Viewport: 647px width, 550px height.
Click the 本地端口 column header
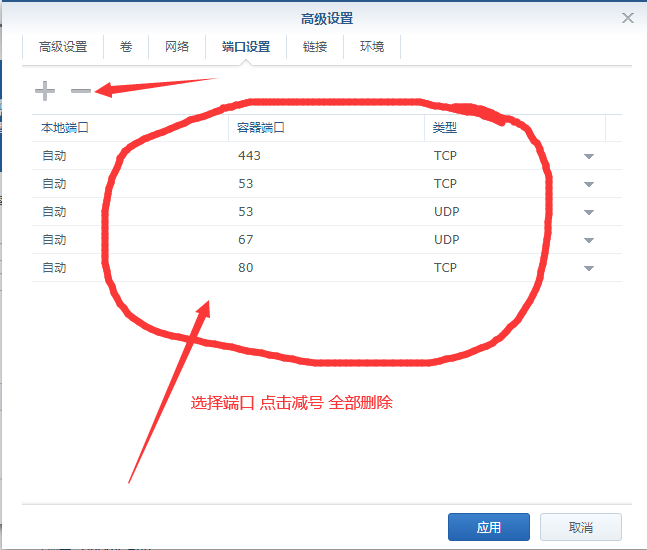pos(130,128)
